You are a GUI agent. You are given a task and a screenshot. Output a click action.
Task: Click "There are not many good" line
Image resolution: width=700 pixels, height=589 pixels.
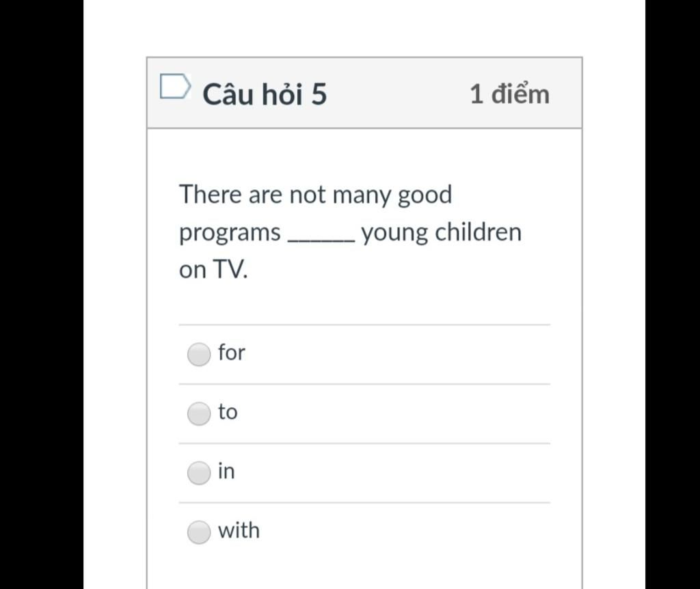[x=316, y=195]
